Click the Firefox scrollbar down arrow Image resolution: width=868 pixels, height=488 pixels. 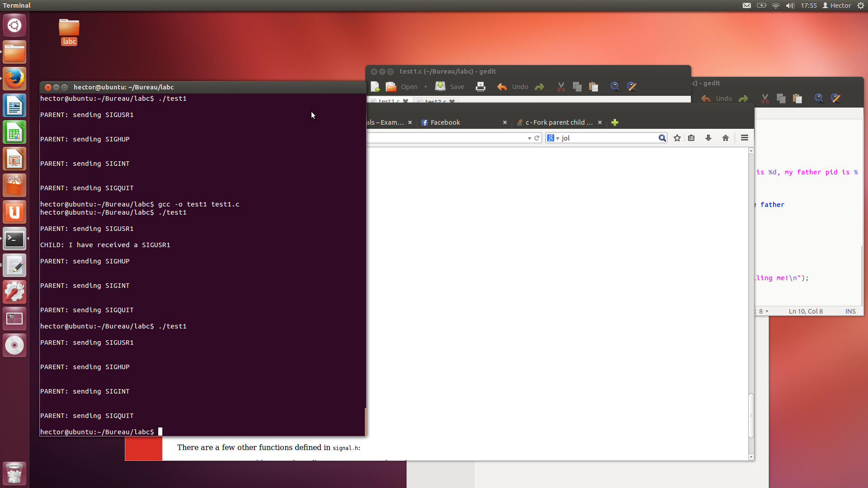[751, 457]
